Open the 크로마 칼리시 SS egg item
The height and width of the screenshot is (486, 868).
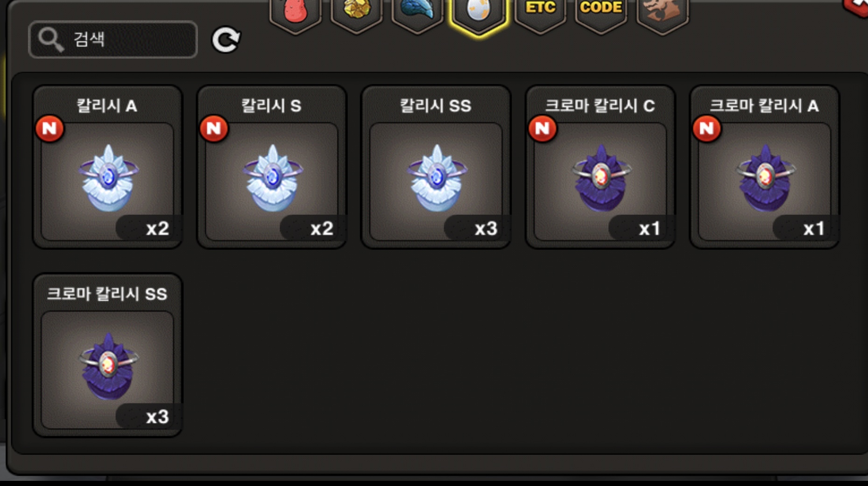(x=107, y=355)
